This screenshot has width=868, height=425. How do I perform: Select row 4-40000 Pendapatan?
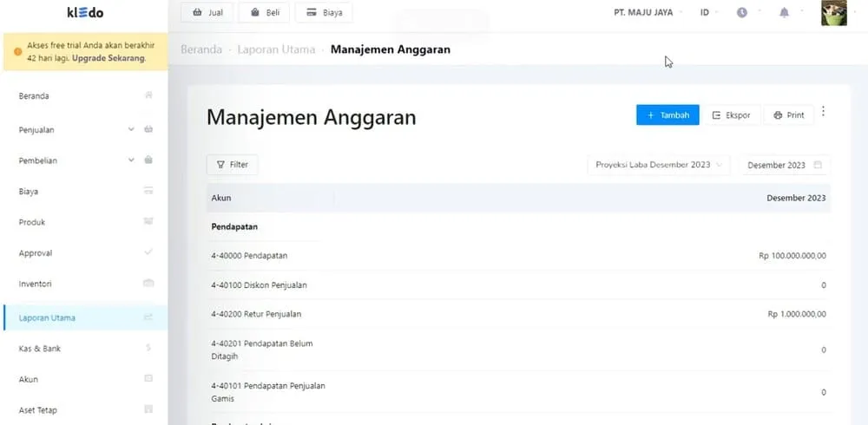519,256
